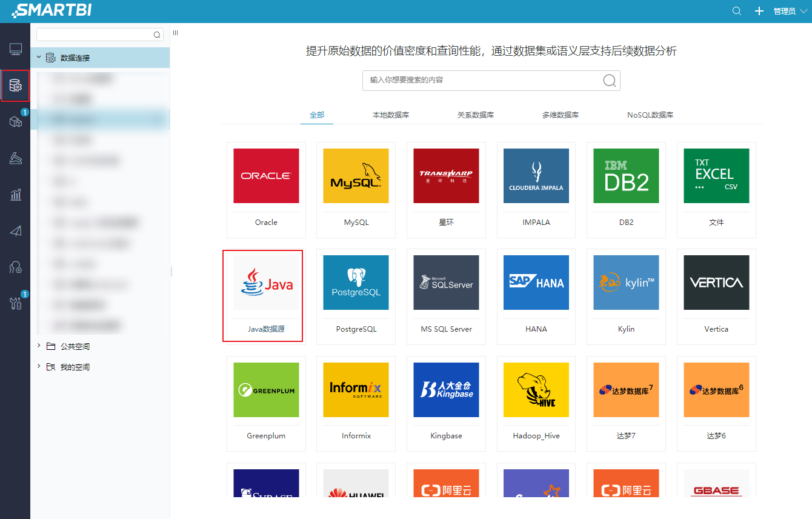Click the magnifier in tree search box
This screenshot has height=519, width=812.
pos(158,35)
